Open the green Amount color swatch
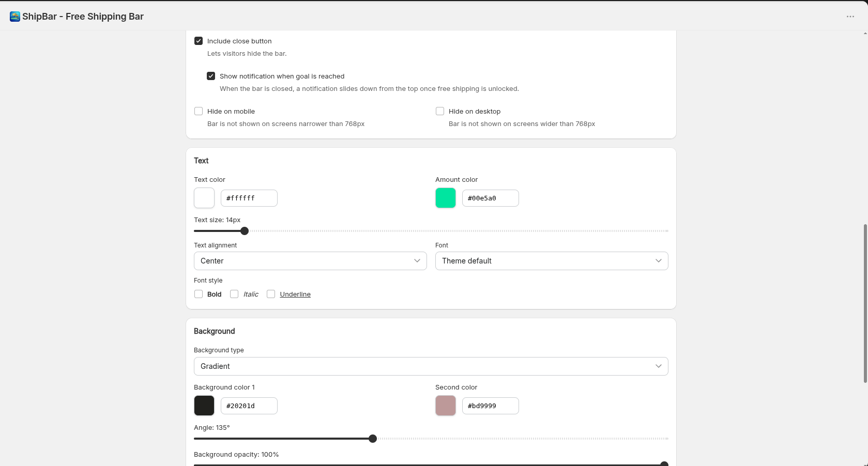Image resolution: width=868 pixels, height=466 pixels. tap(446, 198)
